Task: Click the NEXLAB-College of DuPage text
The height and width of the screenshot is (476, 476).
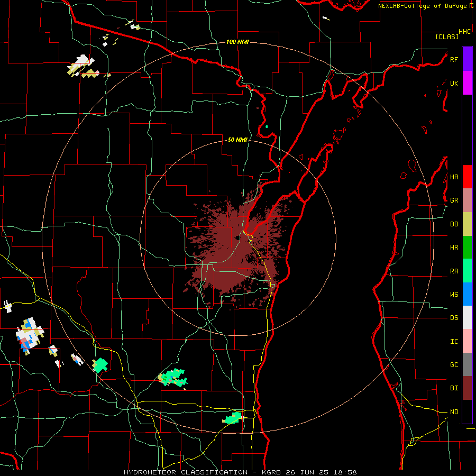Action: point(422,6)
